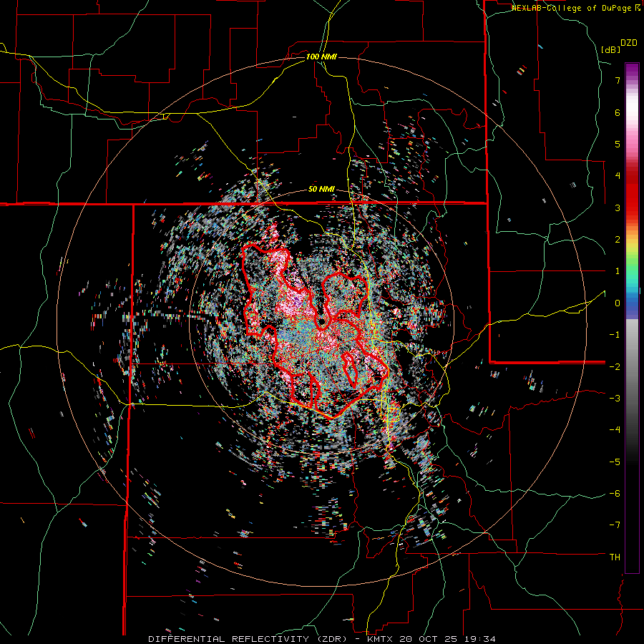Click the "TH" label at the color bar bottom

615,557
